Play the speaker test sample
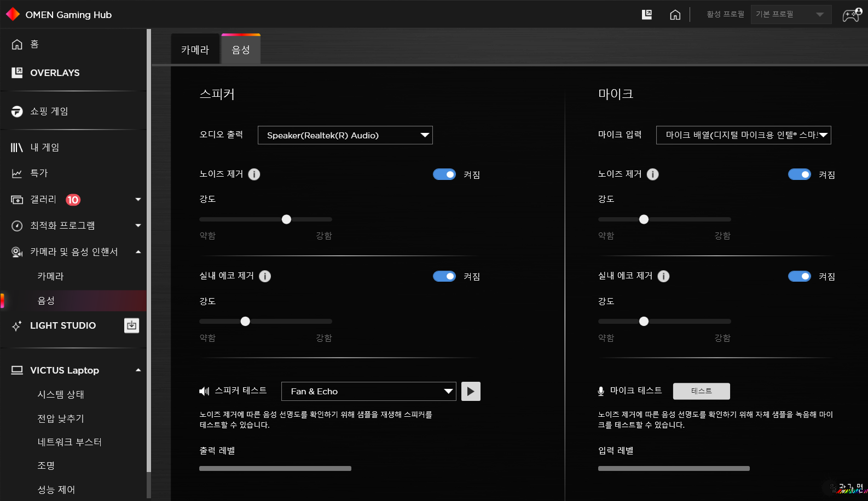 (471, 392)
